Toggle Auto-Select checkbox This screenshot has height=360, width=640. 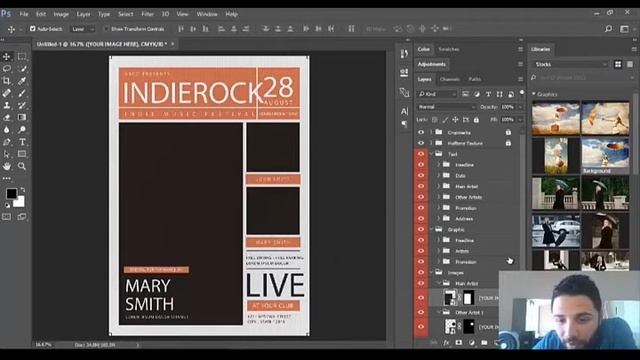click(33, 29)
